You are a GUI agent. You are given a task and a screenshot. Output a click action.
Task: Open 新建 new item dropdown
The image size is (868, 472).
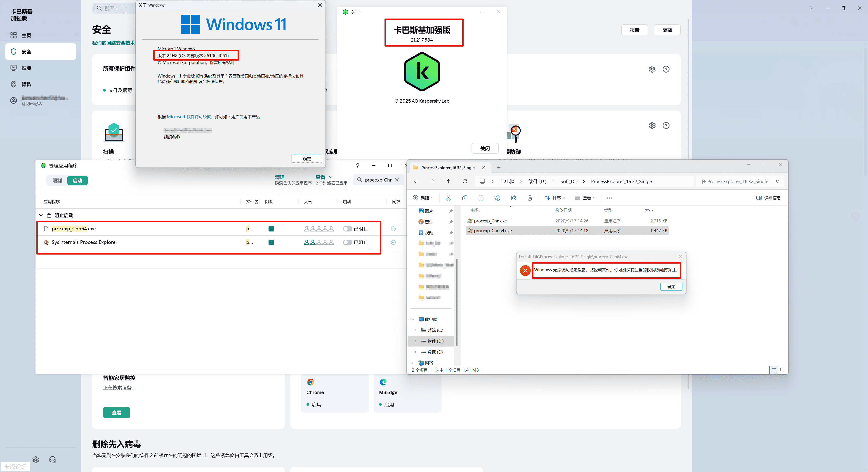[x=423, y=198]
